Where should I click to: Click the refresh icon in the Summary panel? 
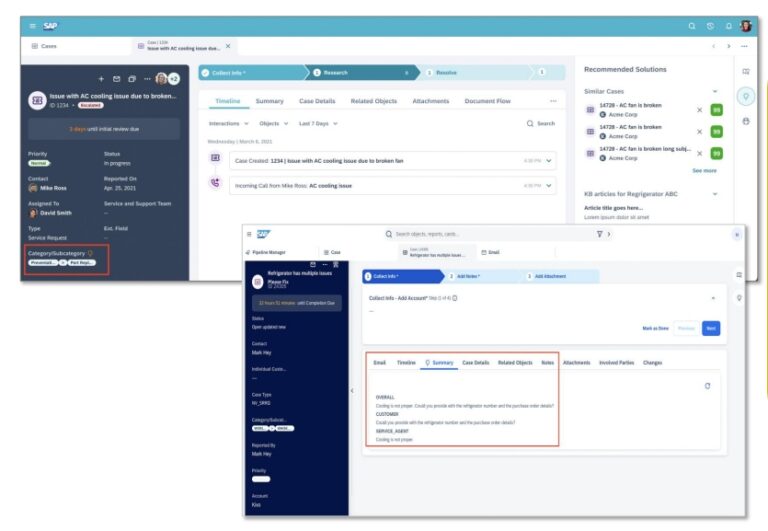[708, 385]
